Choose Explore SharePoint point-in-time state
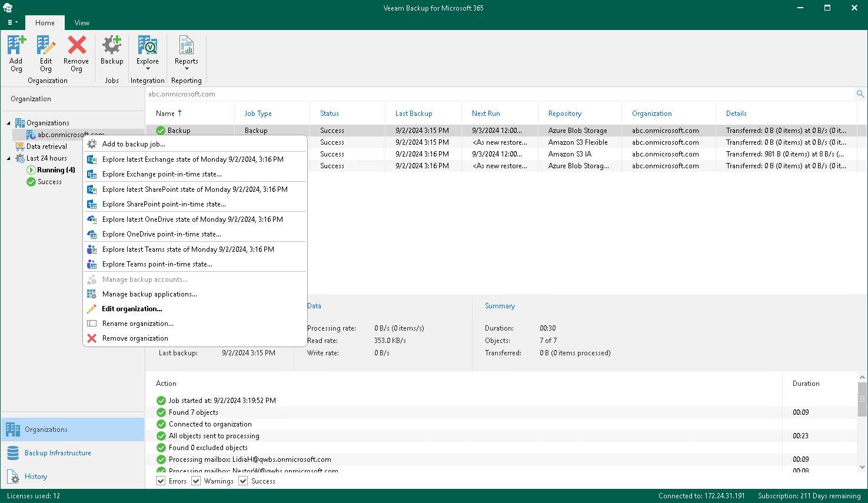Viewport: 868px width, 503px height. (x=195, y=204)
